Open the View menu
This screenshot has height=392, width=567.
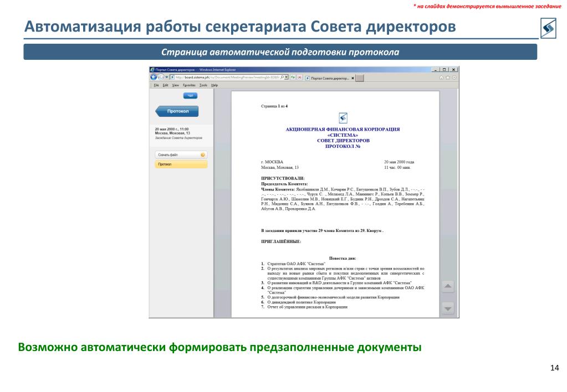(175, 85)
